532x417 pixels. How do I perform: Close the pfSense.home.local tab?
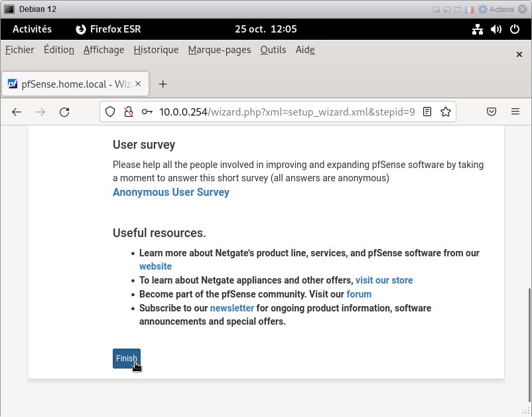(x=138, y=84)
